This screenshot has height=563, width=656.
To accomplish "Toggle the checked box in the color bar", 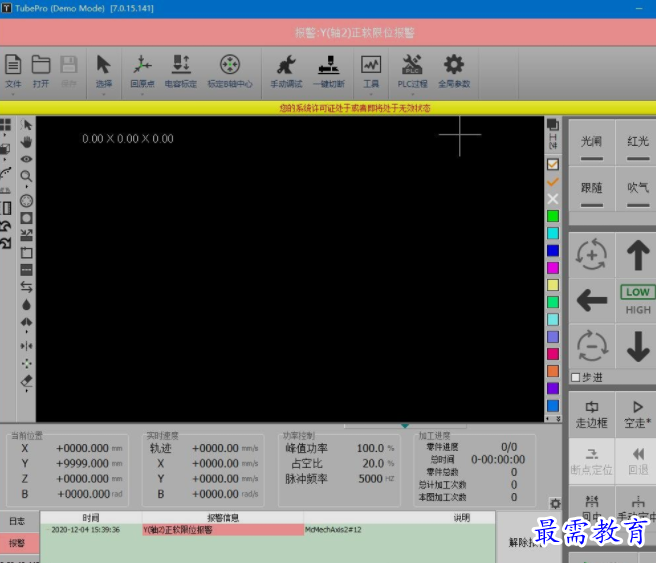I will pyautogui.click(x=553, y=164).
